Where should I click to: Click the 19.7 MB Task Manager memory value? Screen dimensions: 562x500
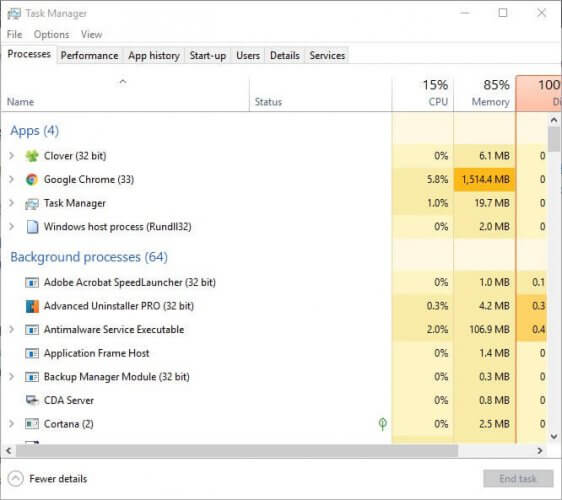tap(492, 203)
